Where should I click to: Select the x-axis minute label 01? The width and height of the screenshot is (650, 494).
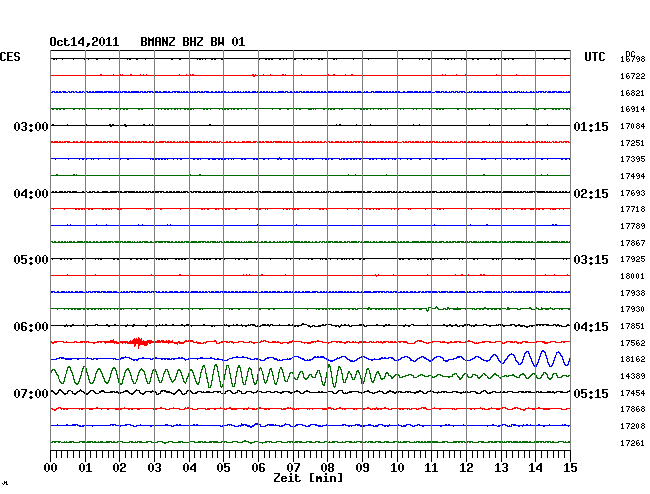click(x=85, y=468)
